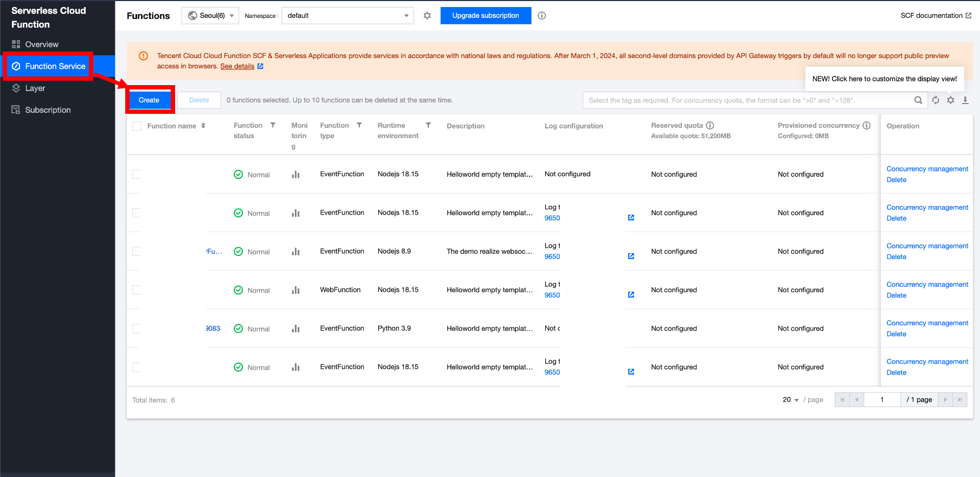Go to Overview in sidebar
The width and height of the screenshot is (980, 477).
(42, 44)
